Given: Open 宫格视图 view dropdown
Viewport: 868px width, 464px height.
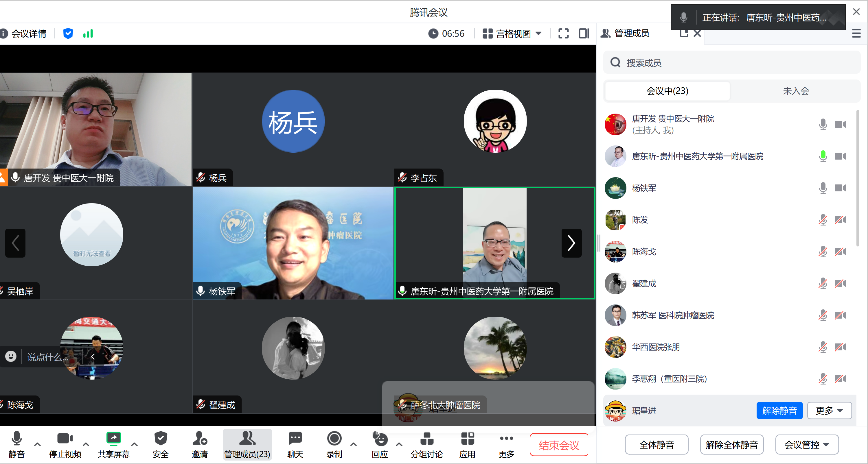Looking at the screenshot, I should point(512,34).
